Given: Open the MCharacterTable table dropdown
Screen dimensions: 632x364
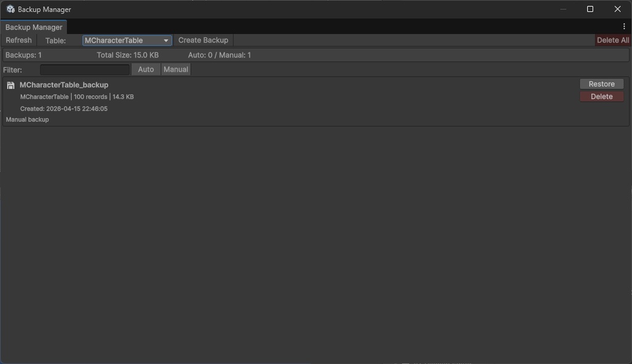Looking at the screenshot, I should point(127,40).
